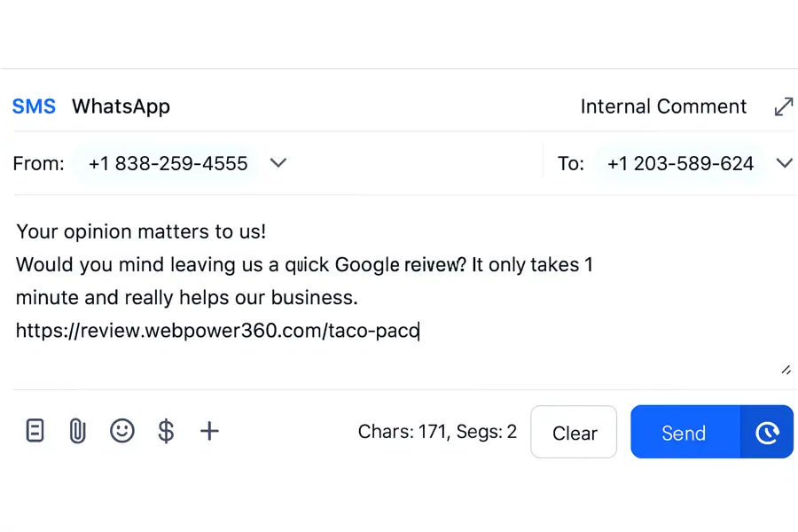Expand the composer with diagonal arrows icon

pos(784,107)
